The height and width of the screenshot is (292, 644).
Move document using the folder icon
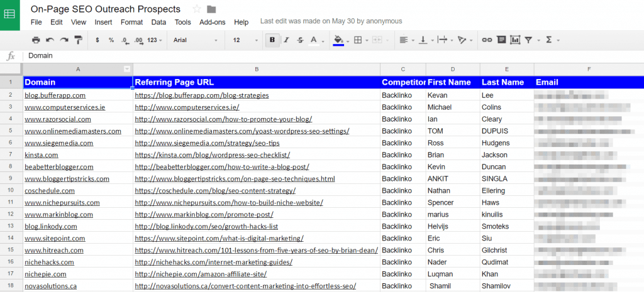[211, 9]
